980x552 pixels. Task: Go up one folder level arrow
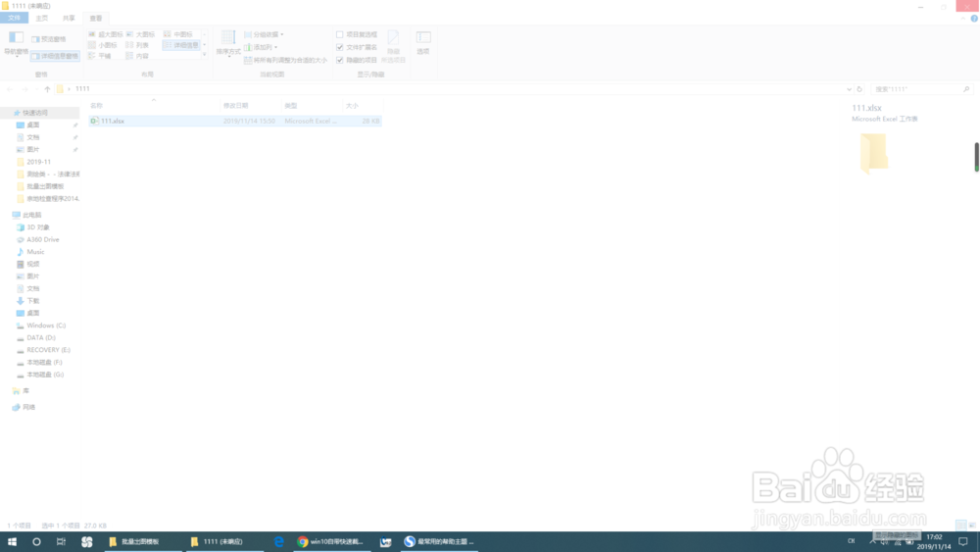pos(47,89)
